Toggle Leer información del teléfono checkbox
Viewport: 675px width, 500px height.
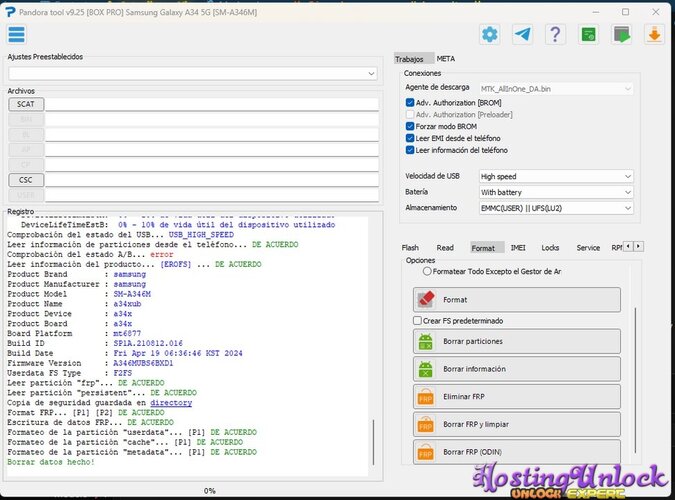[410, 150]
